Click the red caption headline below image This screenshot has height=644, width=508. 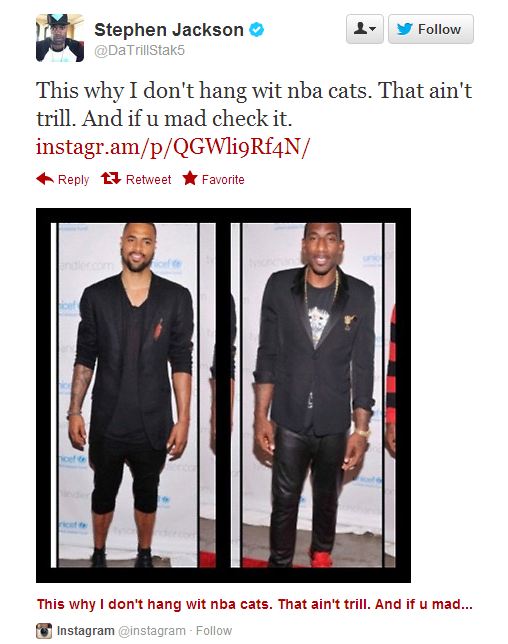[x=255, y=604]
